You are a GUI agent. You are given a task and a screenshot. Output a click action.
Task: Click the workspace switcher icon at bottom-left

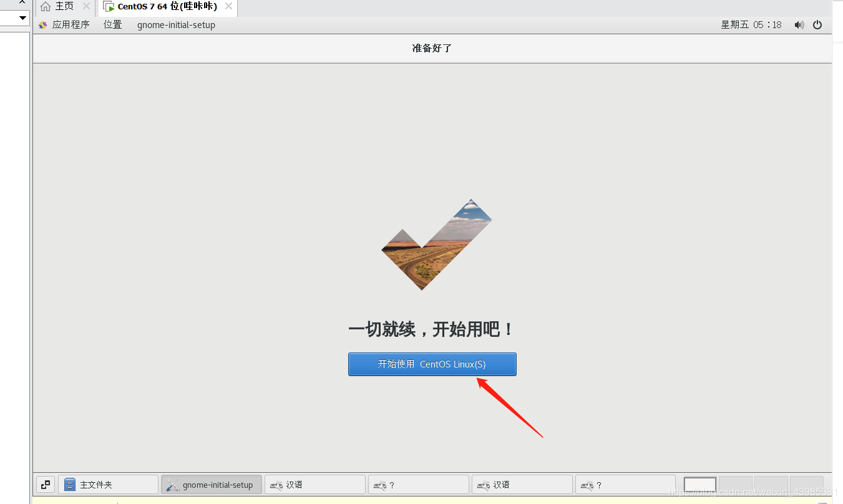point(45,485)
